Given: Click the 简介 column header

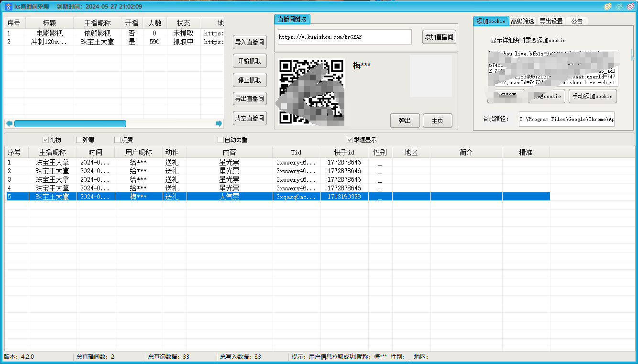Looking at the screenshot, I should (466, 152).
